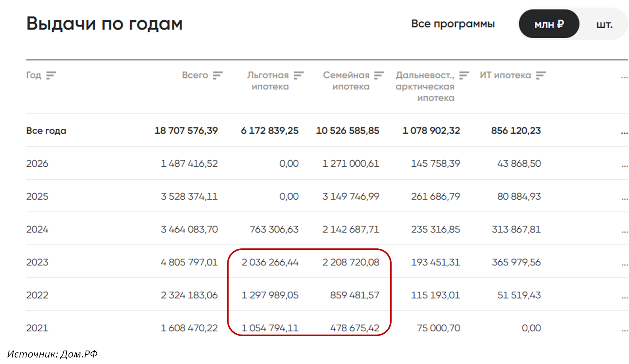Image resolution: width=629 pixels, height=364 pixels.
Task: Click cell 261 686,79
Action: tap(436, 197)
